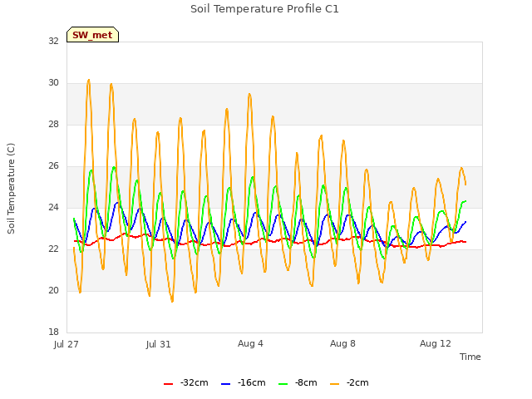This screenshot has height=399, width=532.
Task: Click the 20 y-axis tick label
Action: click(x=53, y=290)
